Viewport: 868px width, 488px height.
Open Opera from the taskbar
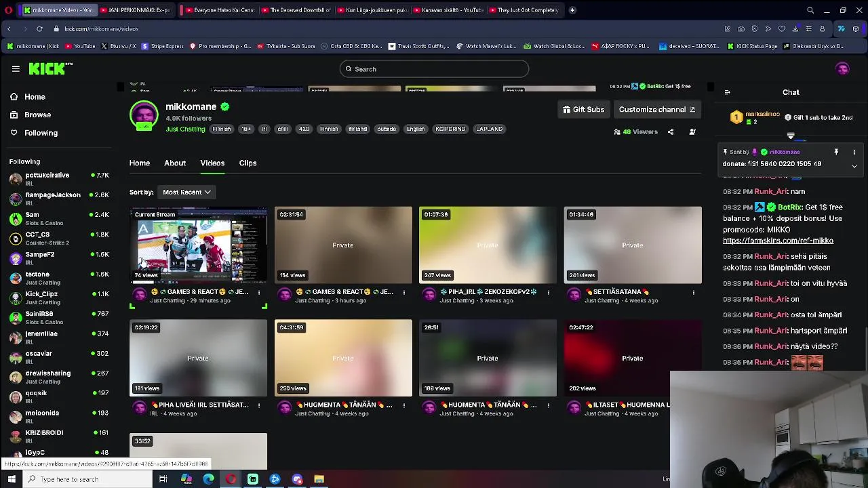tap(231, 479)
